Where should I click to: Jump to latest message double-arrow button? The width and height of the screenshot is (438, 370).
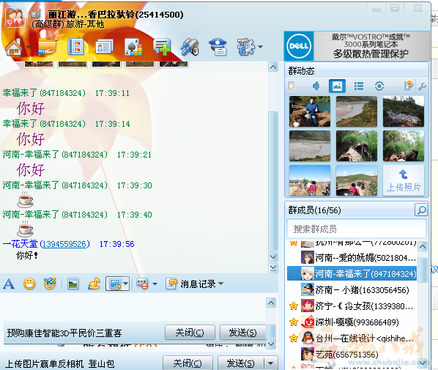(273, 268)
